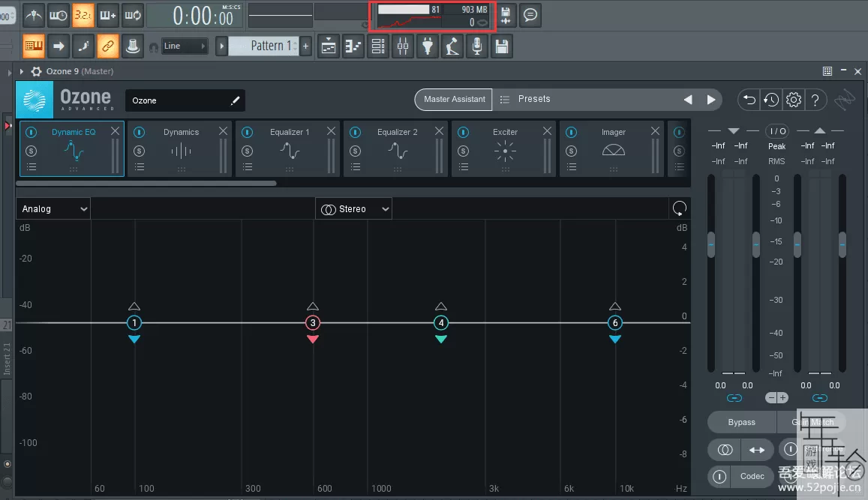The width and height of the screenshot is (868, 500).
Task: Toggle typing keyboard to piano
Action: pyautogui.click(x=34, y=46)
